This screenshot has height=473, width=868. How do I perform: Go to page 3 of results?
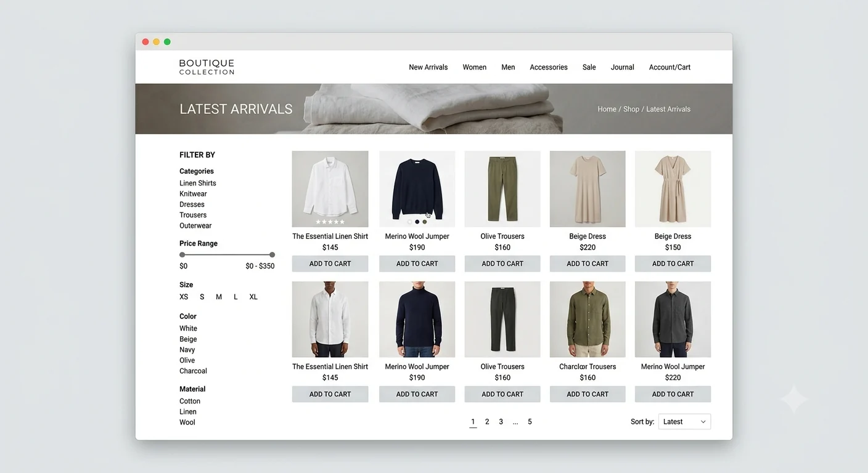pos(501,422)
